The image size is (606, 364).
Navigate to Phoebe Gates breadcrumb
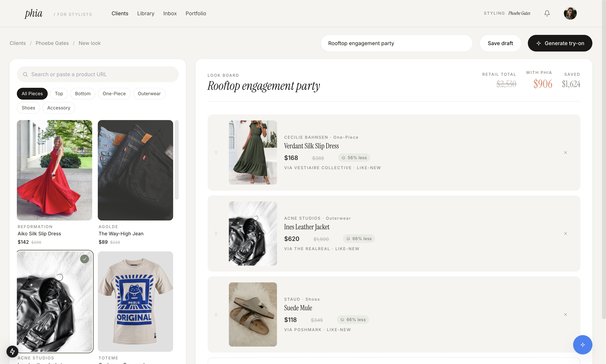(x=52, y=43)
